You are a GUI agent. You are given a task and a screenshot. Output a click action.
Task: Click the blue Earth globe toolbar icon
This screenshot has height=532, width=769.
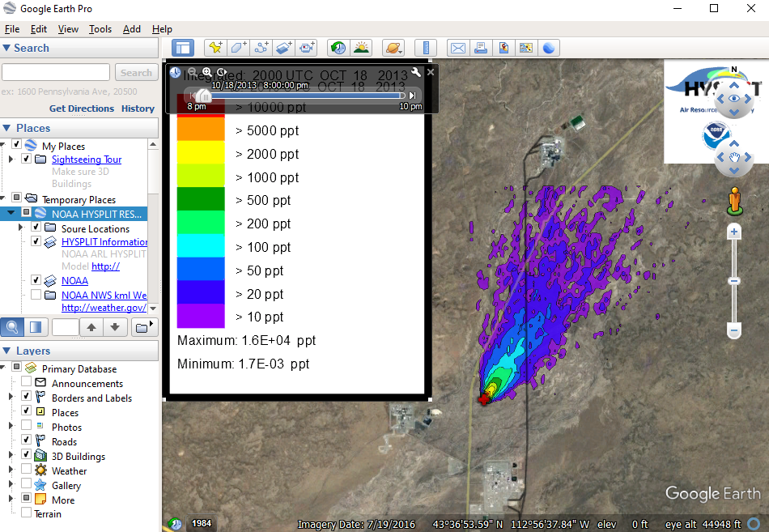(x=549, y=48)
